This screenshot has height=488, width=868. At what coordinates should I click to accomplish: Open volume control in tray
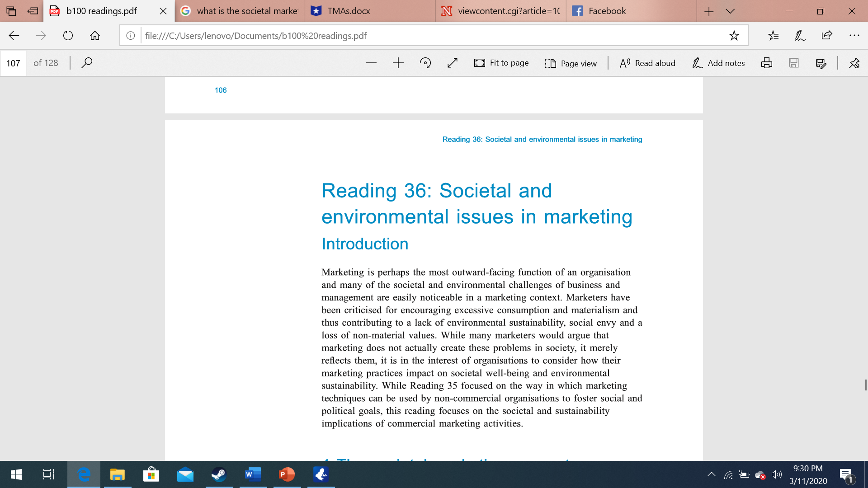pos(776,474)
